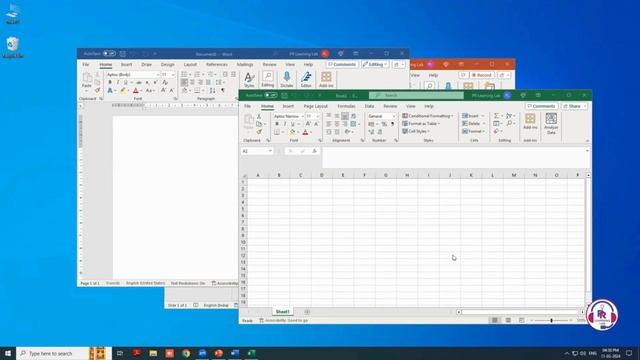The width and height of the screenshot is (640, 360).
Task: Expand Format as Table menu in Excel
Action: point(421,124)
